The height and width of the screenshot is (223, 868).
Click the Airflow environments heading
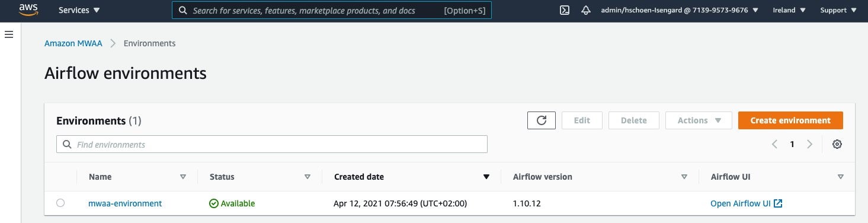tap(126, 74)
